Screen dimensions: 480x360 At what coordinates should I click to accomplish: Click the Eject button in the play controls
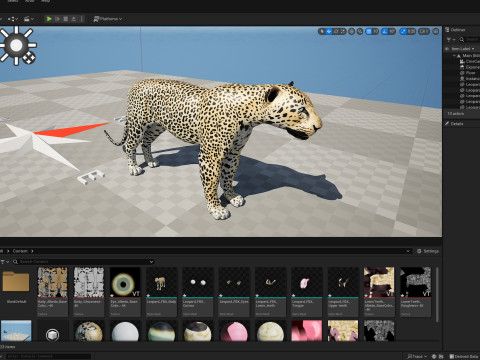74,19
